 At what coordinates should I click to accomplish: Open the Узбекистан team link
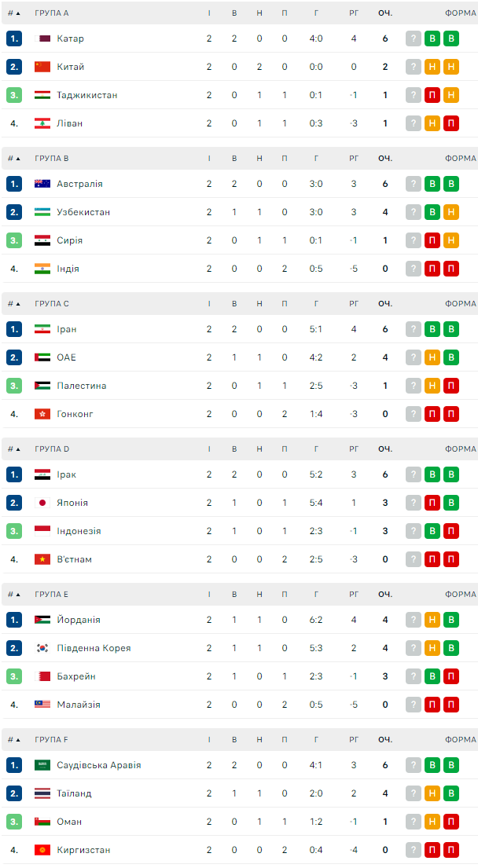click(x=83, y=212)
